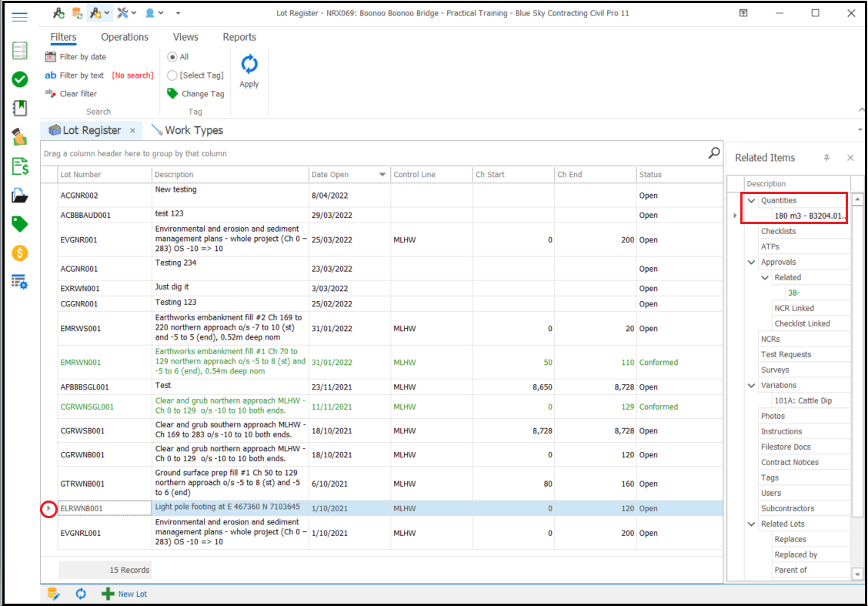Click the compass-with-green-refresh icon in title bar

pos(58,13)
